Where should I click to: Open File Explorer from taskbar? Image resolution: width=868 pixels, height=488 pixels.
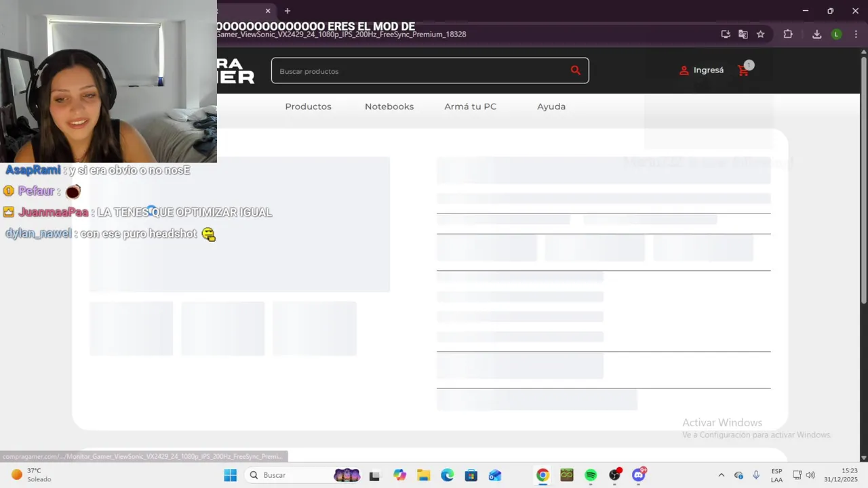point(423,475)
